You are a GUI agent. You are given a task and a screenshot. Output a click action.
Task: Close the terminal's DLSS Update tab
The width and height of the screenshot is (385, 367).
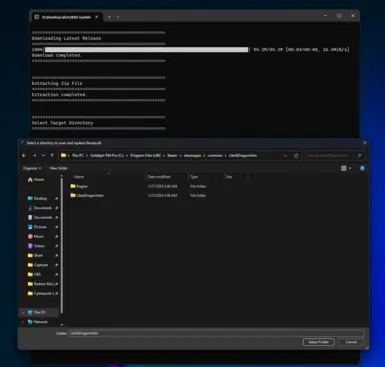(97, 17)
